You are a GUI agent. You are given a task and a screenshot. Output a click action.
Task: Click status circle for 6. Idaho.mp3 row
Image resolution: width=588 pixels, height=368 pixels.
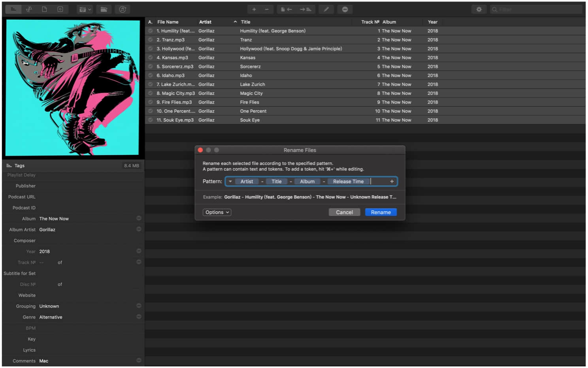click(x=151, y=75)
